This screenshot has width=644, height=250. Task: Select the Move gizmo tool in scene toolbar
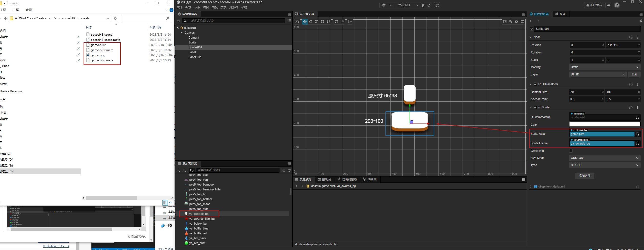point(304,22)
